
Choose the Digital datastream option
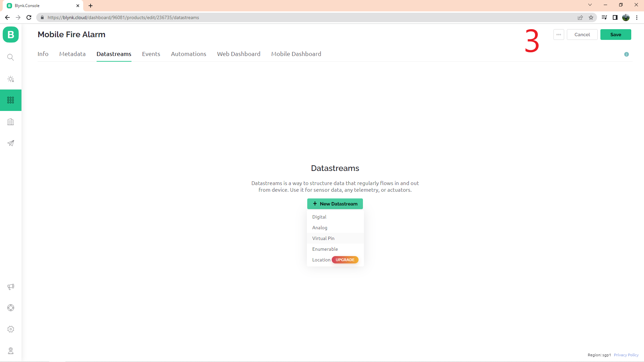[x=319, y=217]
